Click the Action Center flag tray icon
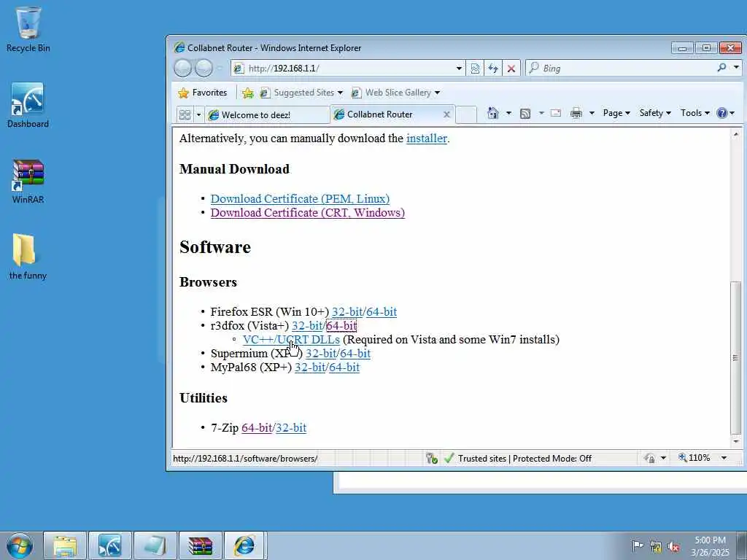747x560 pixels. pyautogui.click(x=637, y=545)
